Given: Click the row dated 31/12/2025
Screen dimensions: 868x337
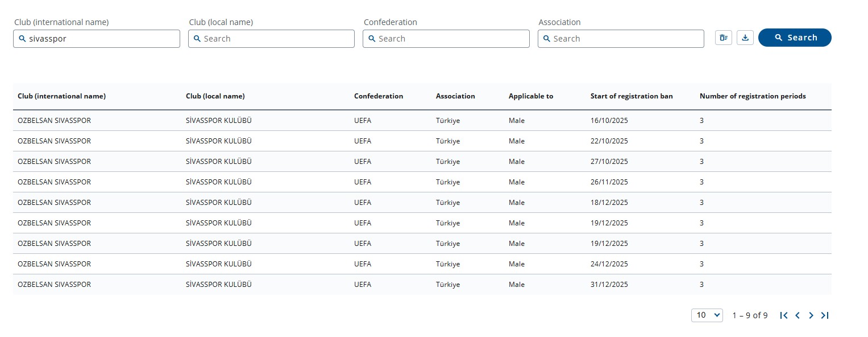Looking at the screenshot, I should tap(609, 285).
